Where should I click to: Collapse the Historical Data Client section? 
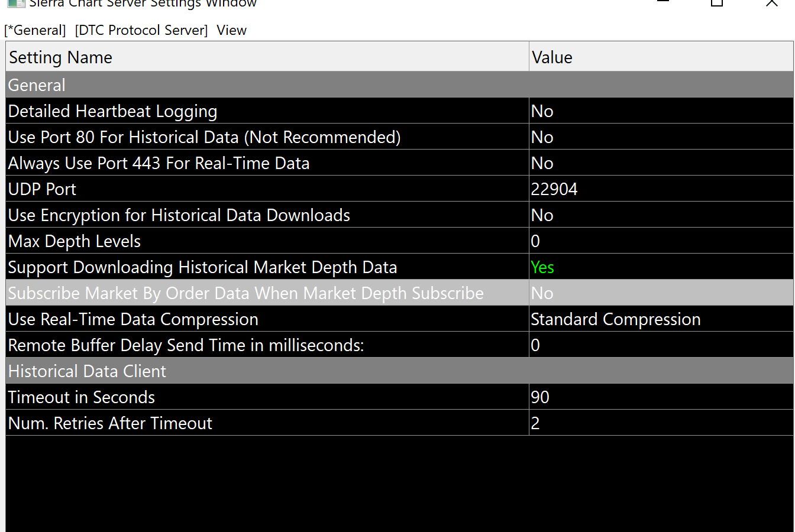[x=87, y=371]
